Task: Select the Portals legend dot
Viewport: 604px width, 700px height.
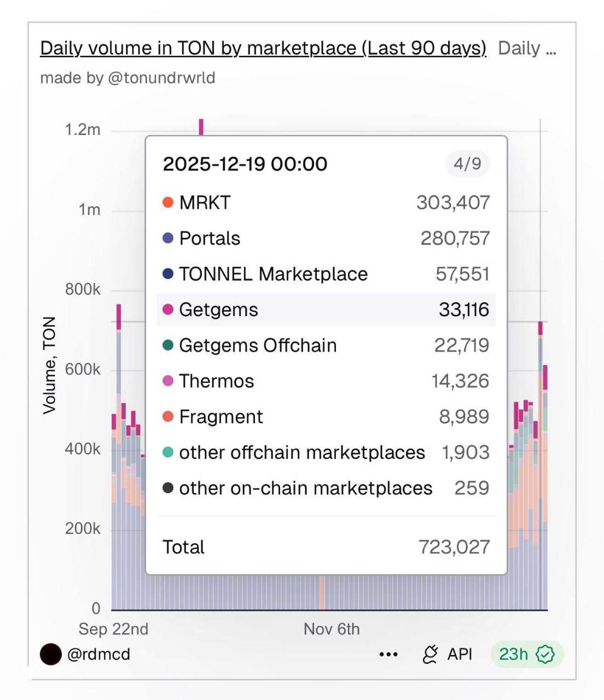Action: tap(167, 238)
